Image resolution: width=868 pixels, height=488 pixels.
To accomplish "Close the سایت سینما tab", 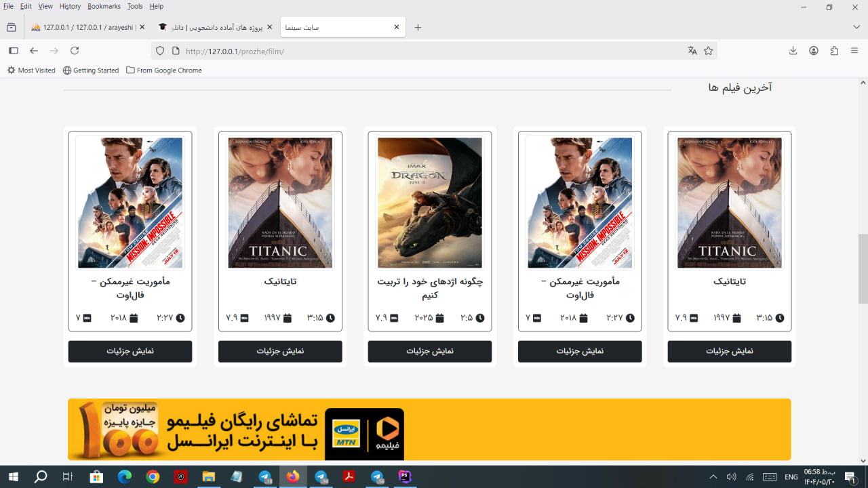I will 397,27.
